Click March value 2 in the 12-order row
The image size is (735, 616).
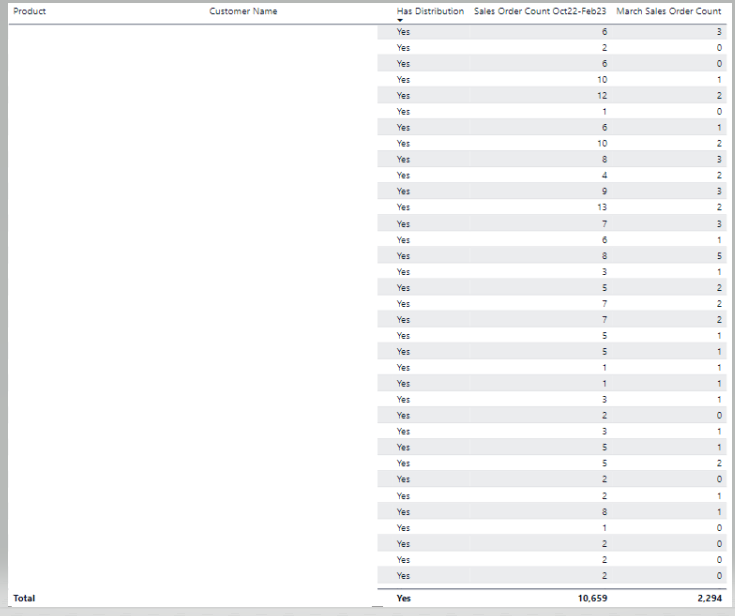coord(719,96)
